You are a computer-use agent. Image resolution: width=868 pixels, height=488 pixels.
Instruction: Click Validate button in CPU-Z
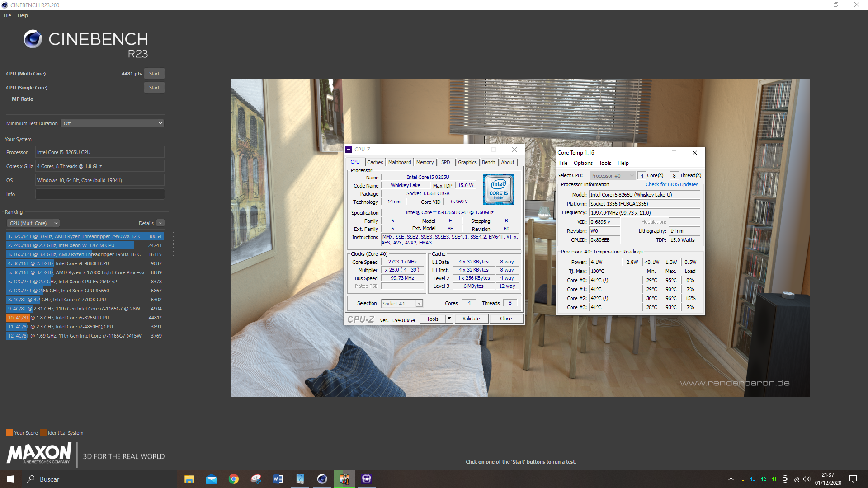tap(472, 318)
